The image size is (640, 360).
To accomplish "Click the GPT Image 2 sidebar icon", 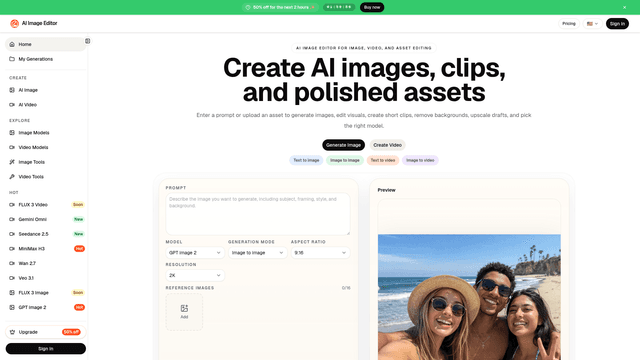I will pyautogui.click(x=12, y=307).
